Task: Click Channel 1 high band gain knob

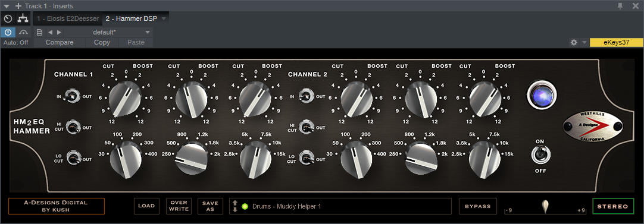Action: [x=255, y=99]
